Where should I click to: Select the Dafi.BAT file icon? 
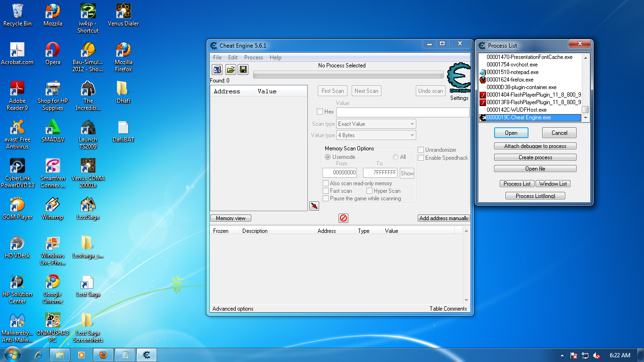(123, 131)
